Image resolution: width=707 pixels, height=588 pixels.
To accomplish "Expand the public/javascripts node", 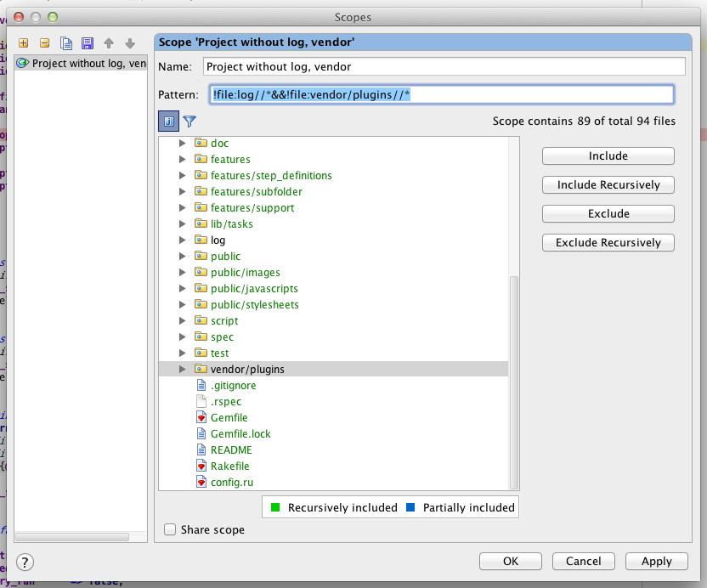I will pos(182,289).
